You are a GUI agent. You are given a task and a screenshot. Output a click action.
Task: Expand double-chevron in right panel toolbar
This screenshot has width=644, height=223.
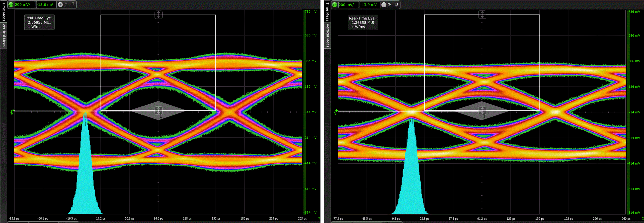(389, 5)
